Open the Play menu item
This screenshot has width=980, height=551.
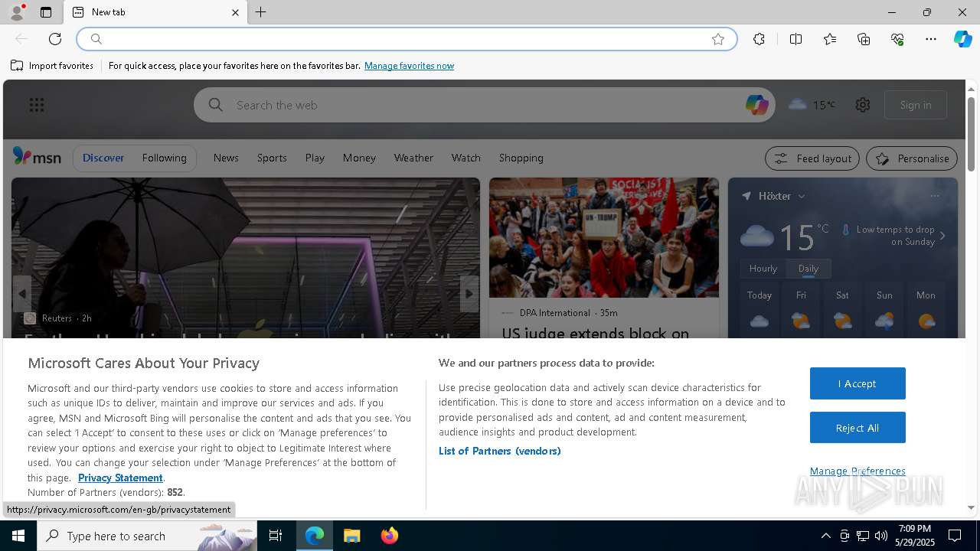tap(315, 158)
